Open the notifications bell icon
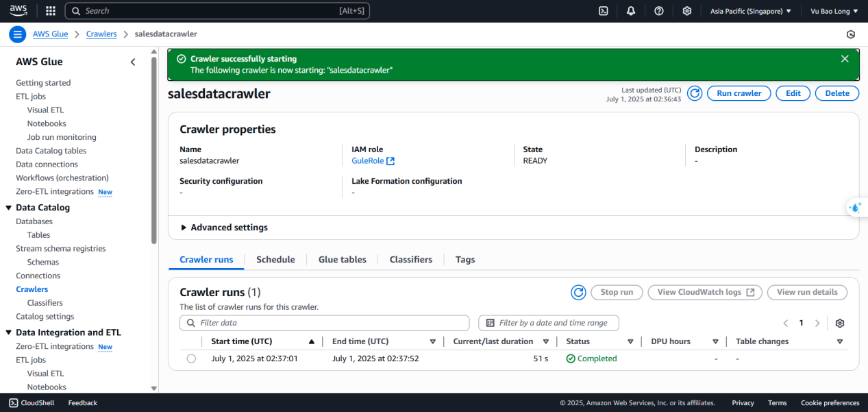Screen dimensions: 868x412 click(x=631, y=11)
